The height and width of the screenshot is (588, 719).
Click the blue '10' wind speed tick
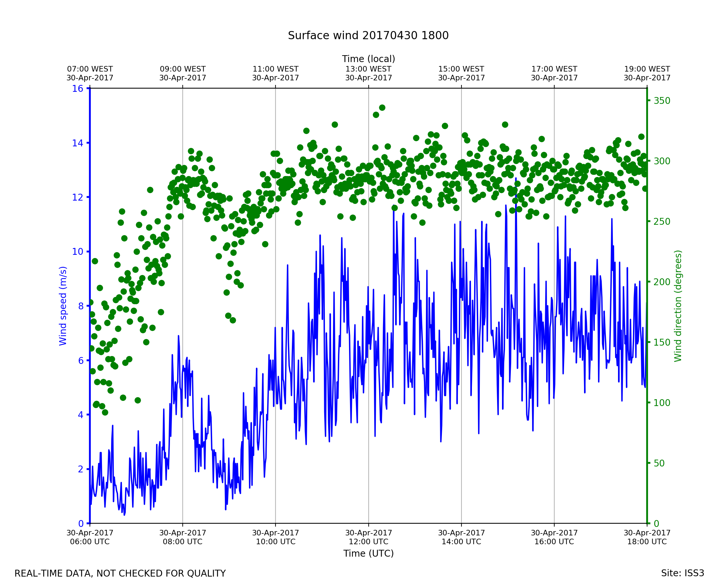click(x=77, y=252)
